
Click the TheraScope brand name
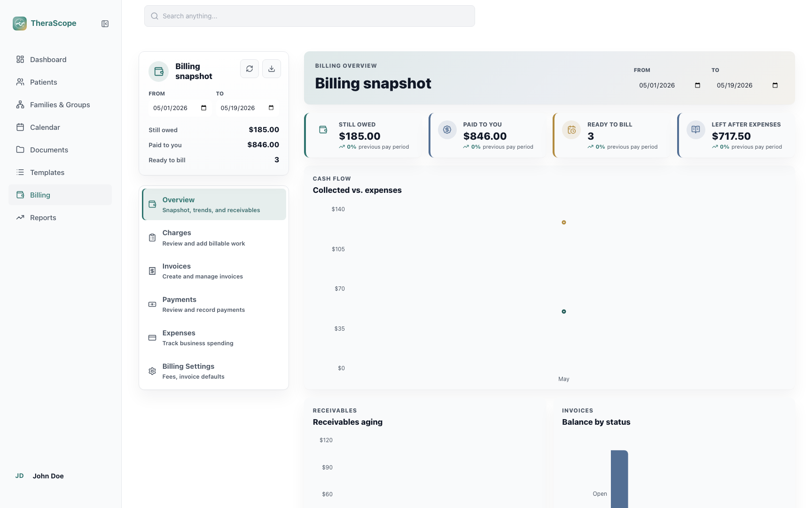pyautogui.click(x=54, y=24)
